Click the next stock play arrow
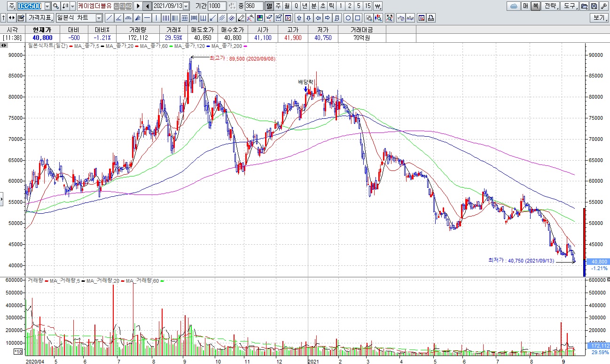610x364 pixels. pos(138,6)
